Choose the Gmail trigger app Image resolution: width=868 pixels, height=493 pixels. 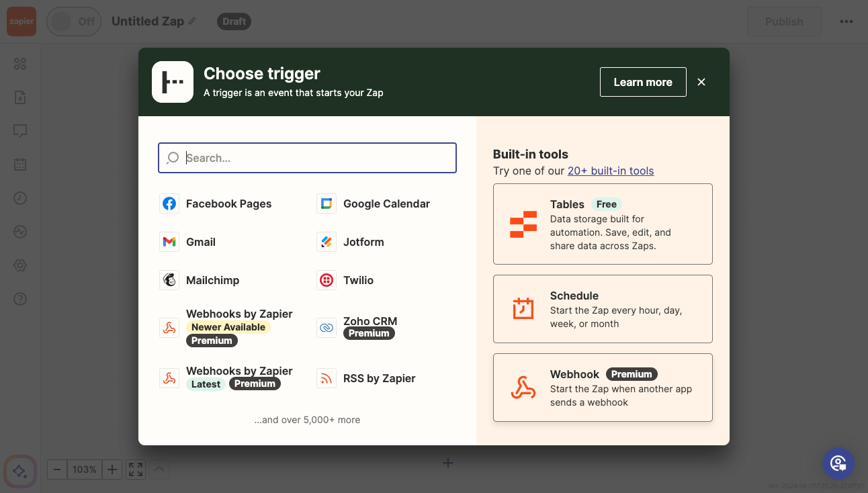tap(187, 242)
